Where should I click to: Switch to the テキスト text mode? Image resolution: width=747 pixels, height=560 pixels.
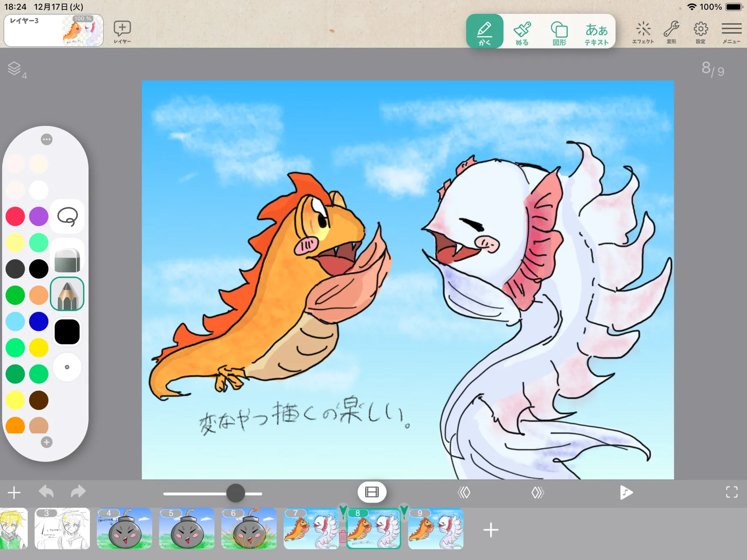pyautogui.click(x=596, y=33)
